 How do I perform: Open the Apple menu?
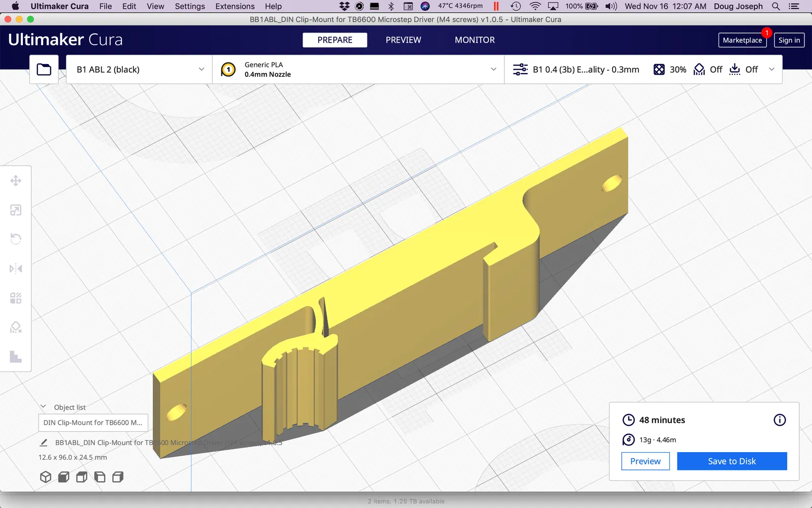tap(15, 6)
